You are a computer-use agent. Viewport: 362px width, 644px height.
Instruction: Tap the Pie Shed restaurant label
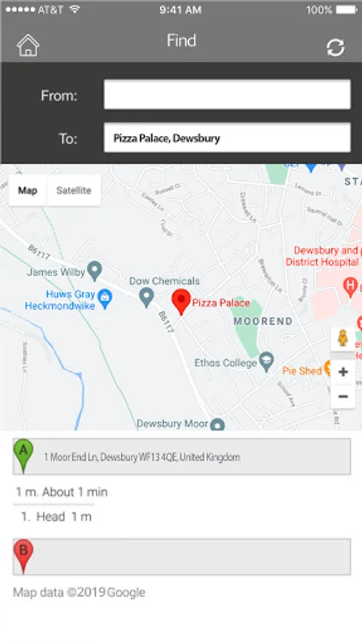[302, 371]
